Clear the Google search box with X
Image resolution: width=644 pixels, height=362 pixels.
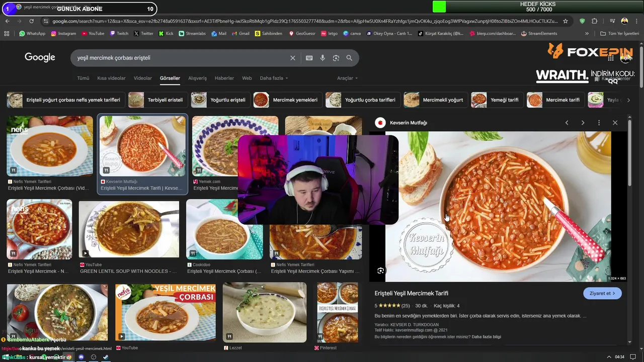click(x=292, y=58)
